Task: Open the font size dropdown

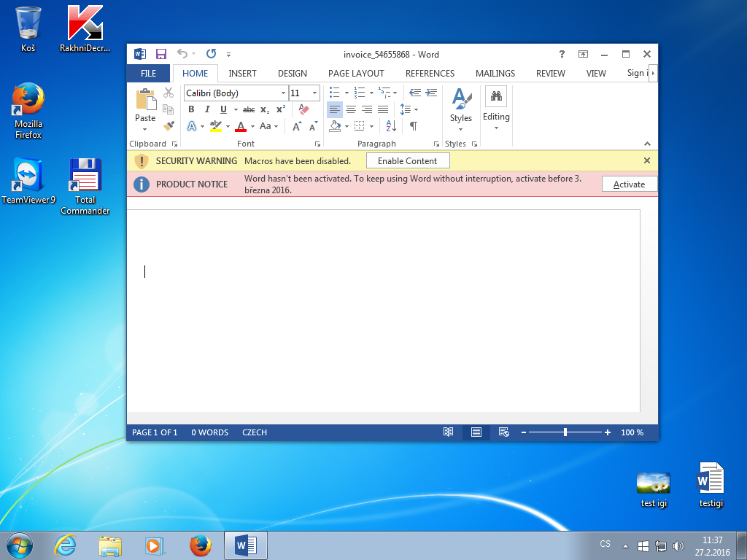Action: 315,93
